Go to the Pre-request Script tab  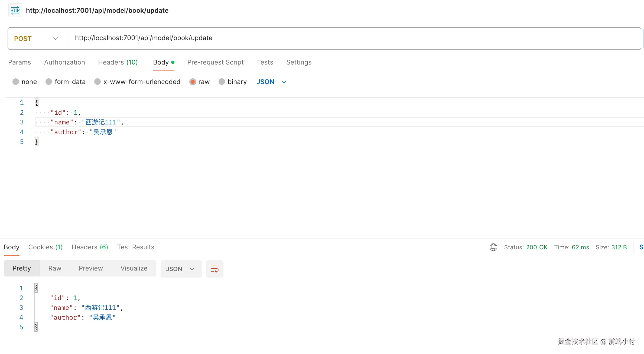215,62
